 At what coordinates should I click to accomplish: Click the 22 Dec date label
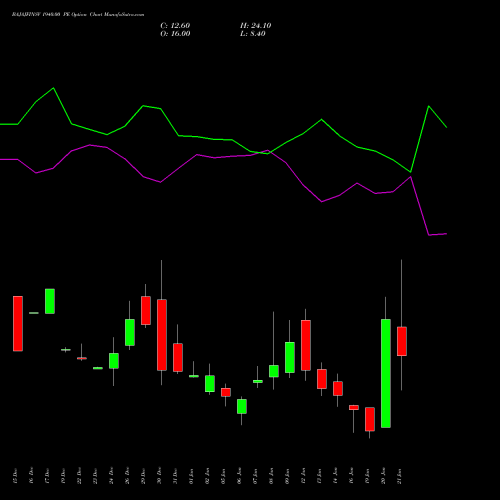79,476
